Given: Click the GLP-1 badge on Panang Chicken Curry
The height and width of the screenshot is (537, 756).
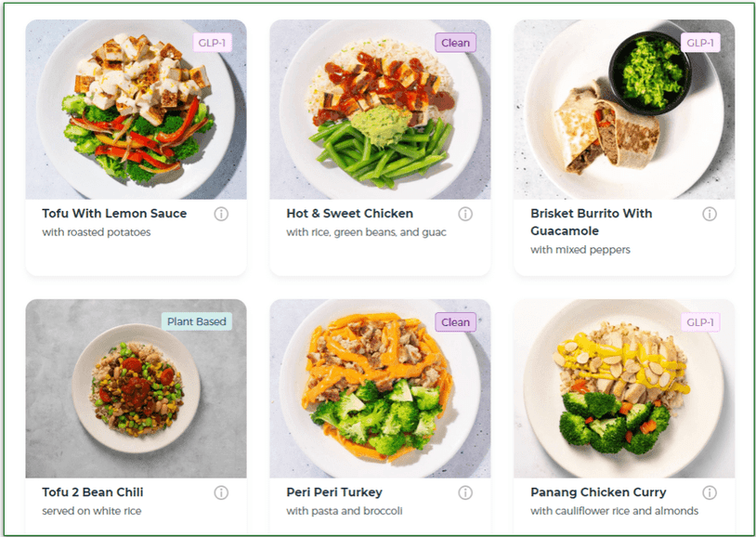Looking at the screenshot, I should click(x=701, y=321).
